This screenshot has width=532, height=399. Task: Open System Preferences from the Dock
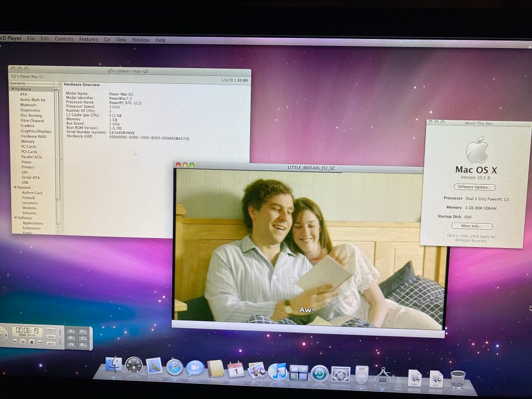[341, 374]
